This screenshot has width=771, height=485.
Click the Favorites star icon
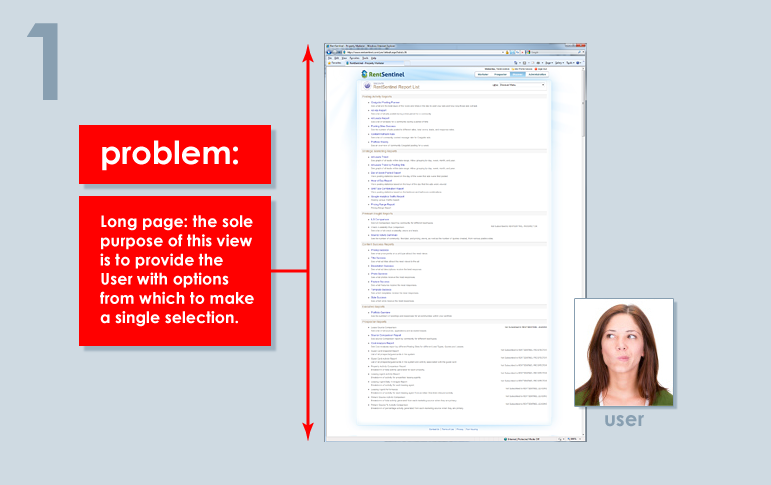[x=331, y=64]
